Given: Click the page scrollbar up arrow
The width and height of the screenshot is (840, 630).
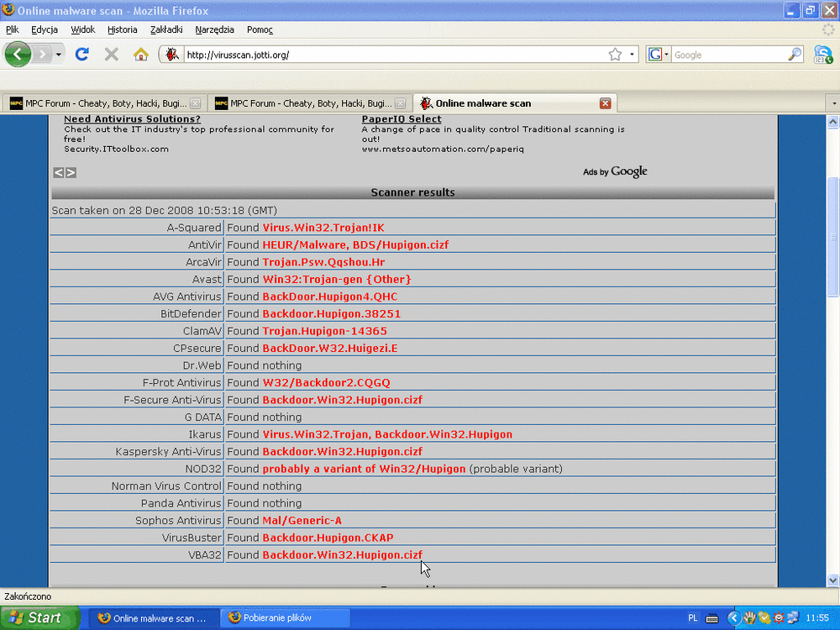Looking at the screenshot, I should click(833, 122).
